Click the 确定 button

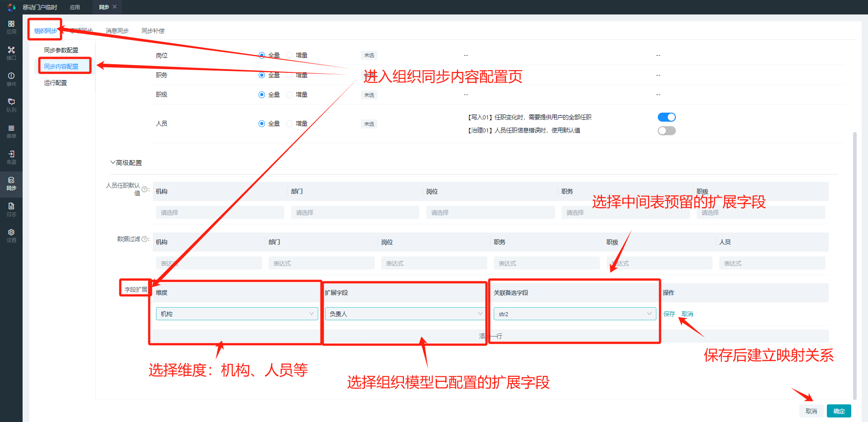coord(839,411)
